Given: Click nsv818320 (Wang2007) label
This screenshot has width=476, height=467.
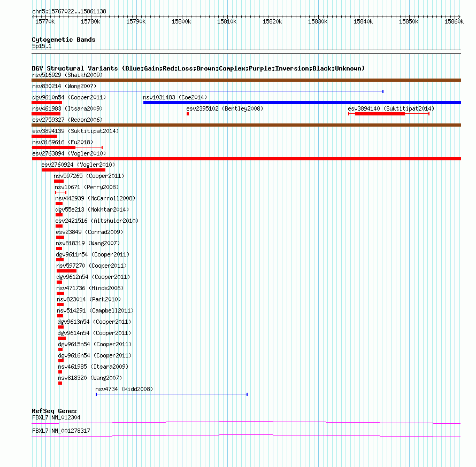Looking at the screenshot, I should coord(90,378).
